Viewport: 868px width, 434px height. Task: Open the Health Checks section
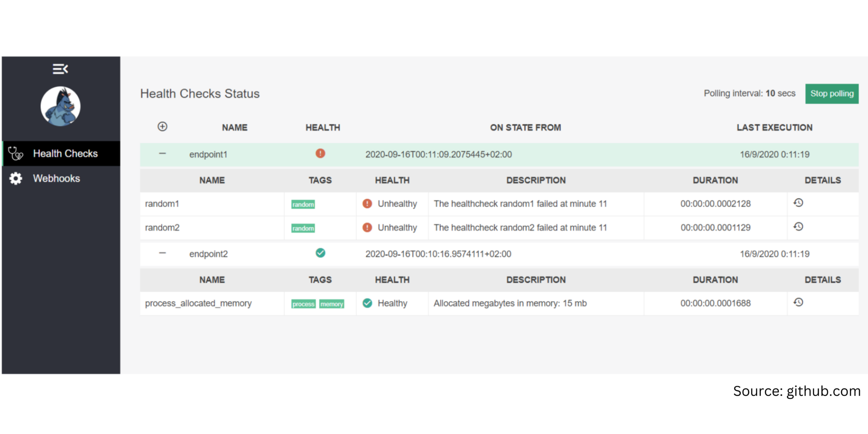(65, 153)
